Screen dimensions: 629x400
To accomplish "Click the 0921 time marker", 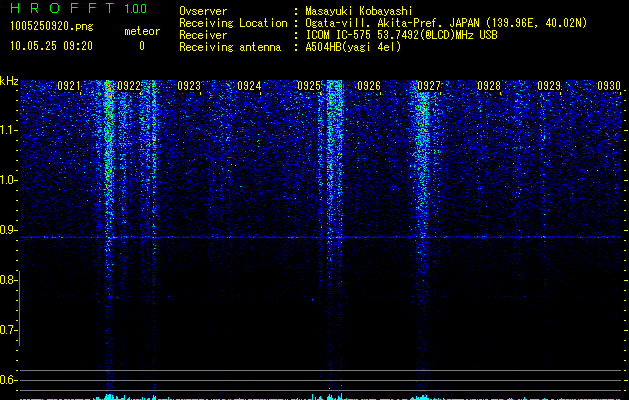I will [x=69, y=86].
